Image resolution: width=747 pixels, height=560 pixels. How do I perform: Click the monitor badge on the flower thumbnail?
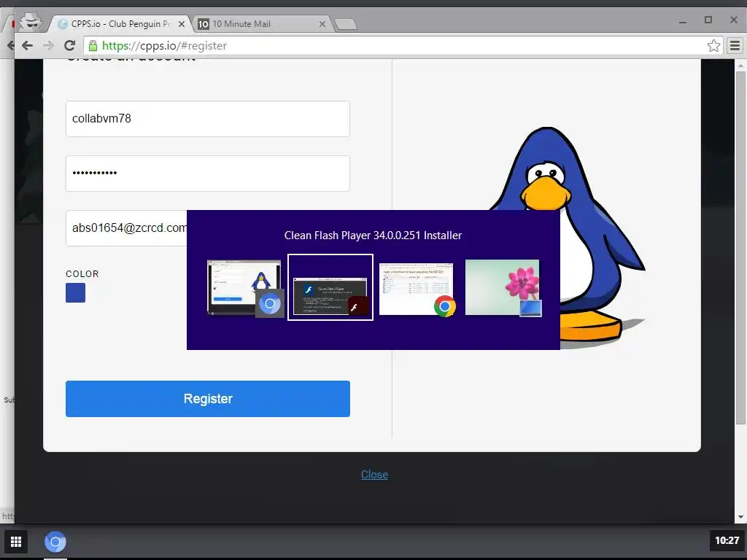point(530,308)
